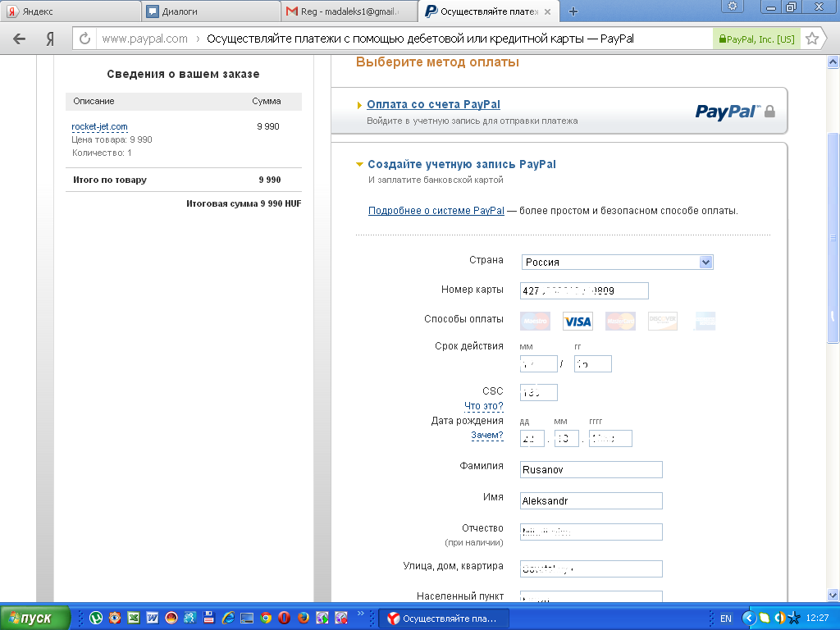Go back with the browser back arrow

20,39
